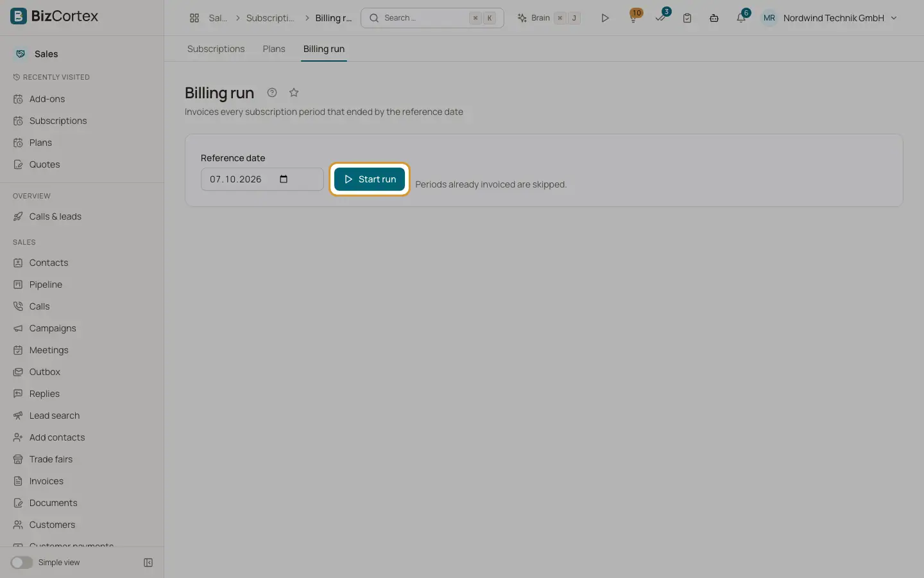Star Billing run as favorite
Screen dimensions: 924x578
294,92
